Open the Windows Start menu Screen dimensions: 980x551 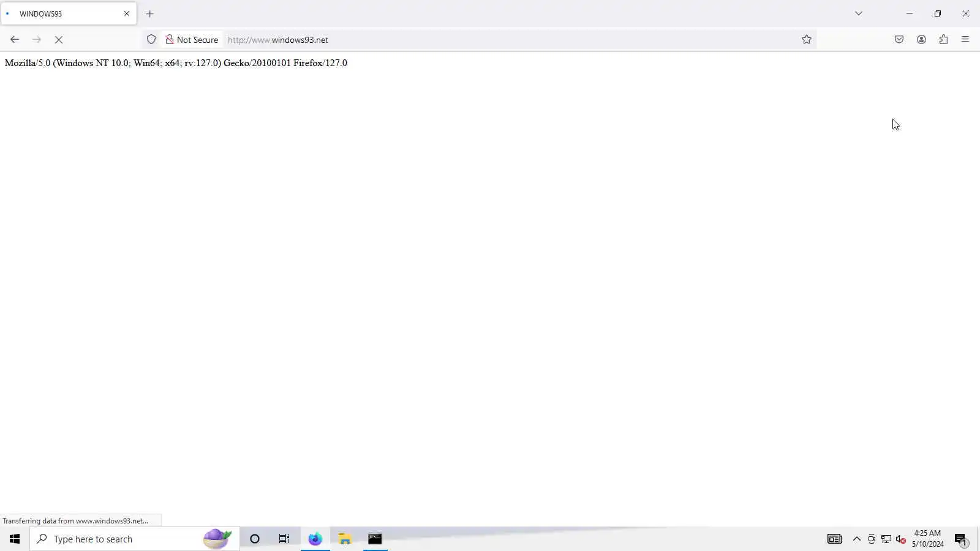[15, 539]
